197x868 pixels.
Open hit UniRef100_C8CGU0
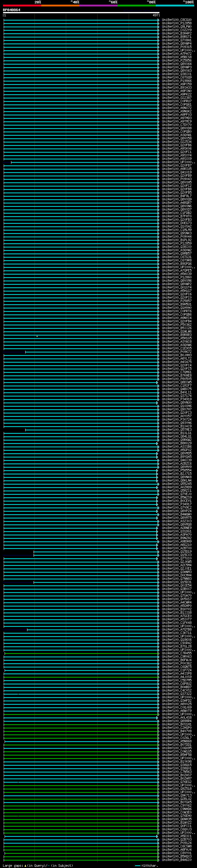pyautogui.click(x=176, y=20)
